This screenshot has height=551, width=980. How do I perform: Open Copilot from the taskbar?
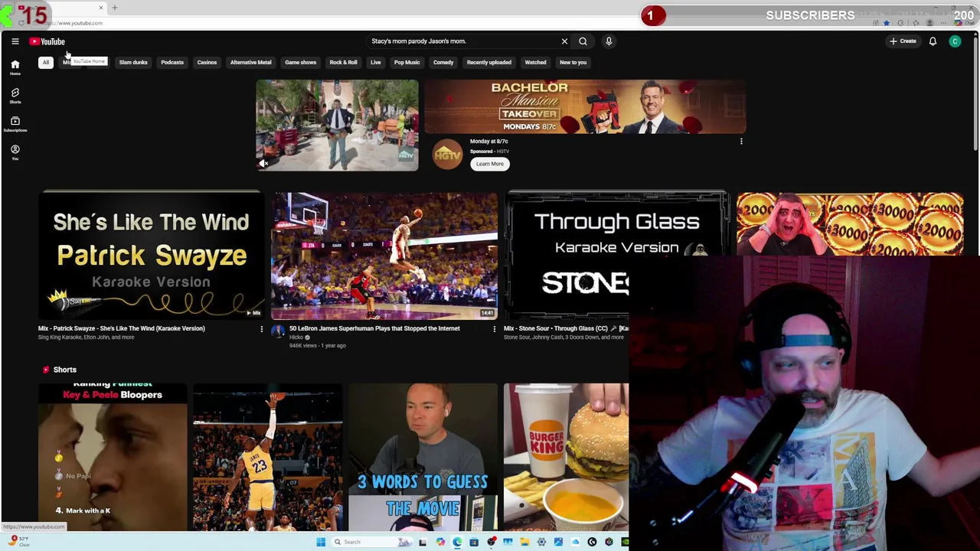click(x=440, y=542)
